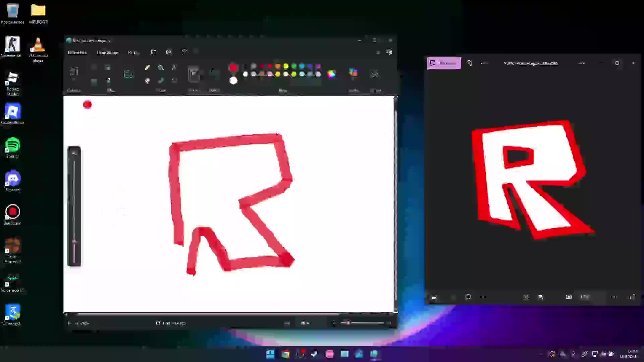Screen dimensions: 644x362
Task: Pick the orange palette color in Paint
Action: 278,66
